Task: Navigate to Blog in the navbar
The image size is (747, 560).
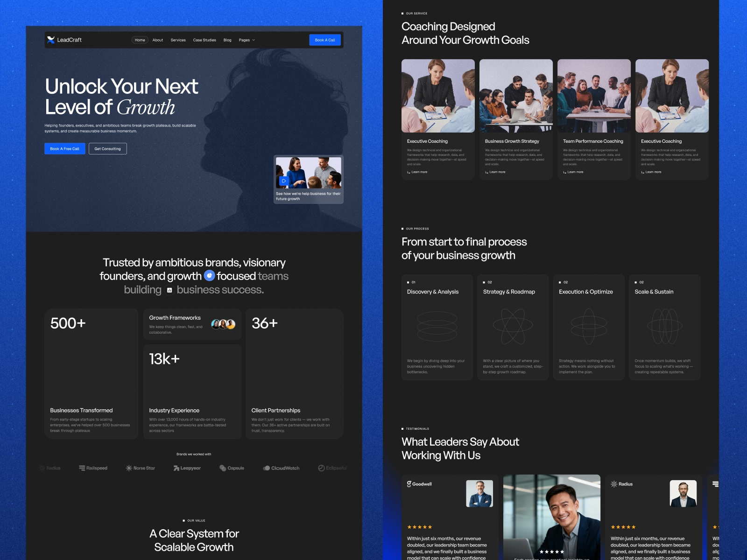Action: coord(227,40)
